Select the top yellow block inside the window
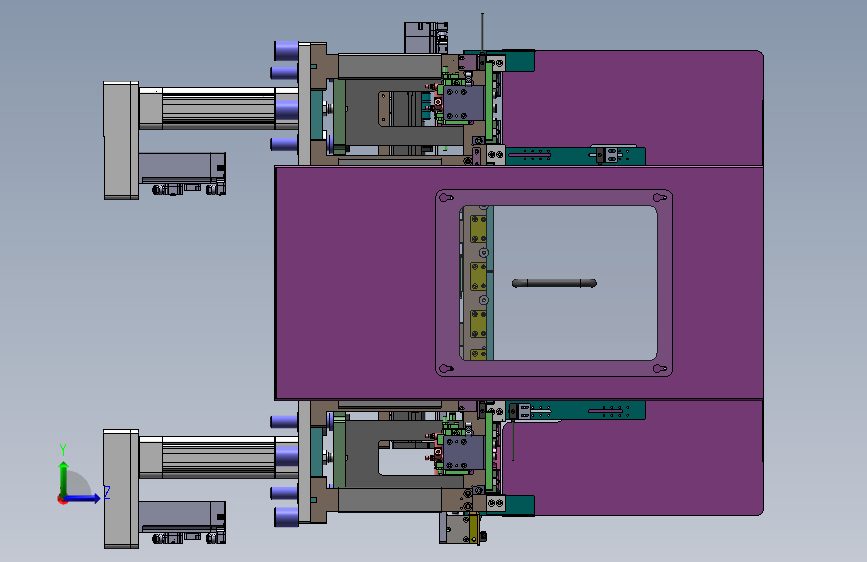 point(478,228)
